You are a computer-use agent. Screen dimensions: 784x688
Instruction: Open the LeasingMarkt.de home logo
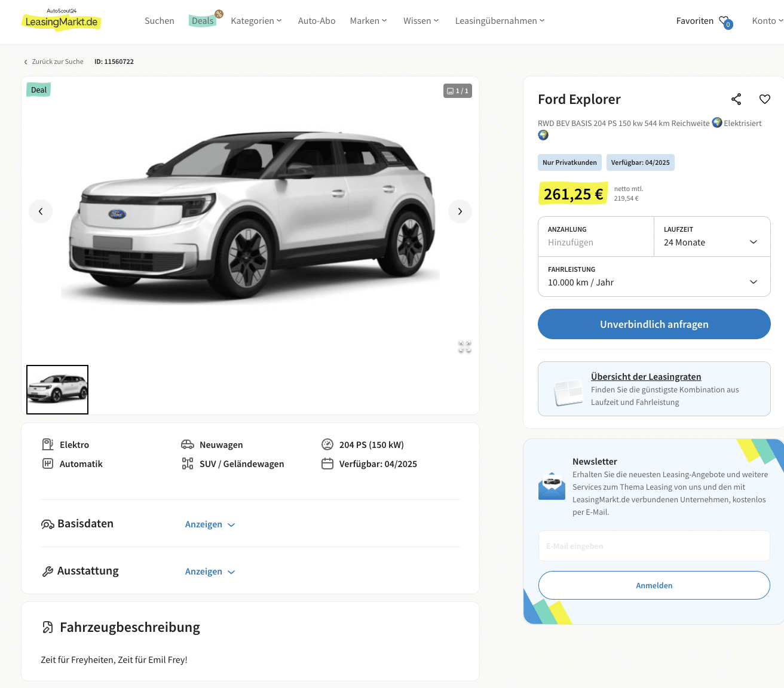[x=62, y=20]
